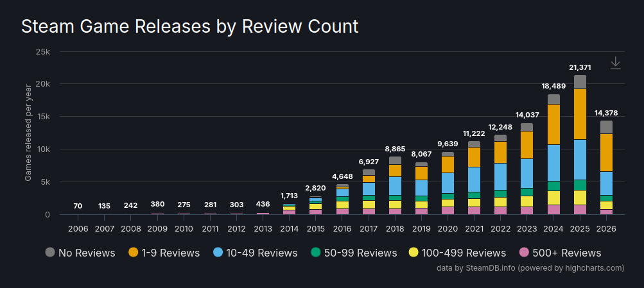The width and height of the screenshot is (644, 288).
Task: Click the 21,371 total label above 2025
Action: tap(580, 68)
